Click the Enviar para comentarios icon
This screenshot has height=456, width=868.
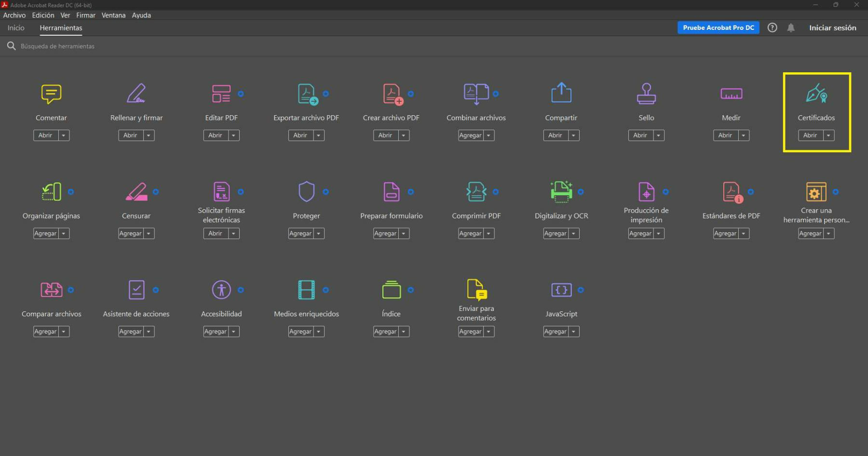click(x=477, y=290)
